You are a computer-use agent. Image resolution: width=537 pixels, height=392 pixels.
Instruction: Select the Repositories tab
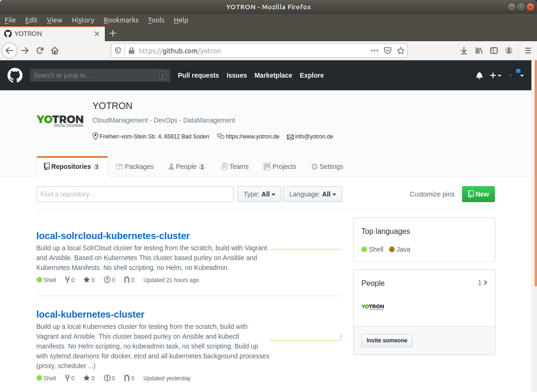[x=72, y=167]
